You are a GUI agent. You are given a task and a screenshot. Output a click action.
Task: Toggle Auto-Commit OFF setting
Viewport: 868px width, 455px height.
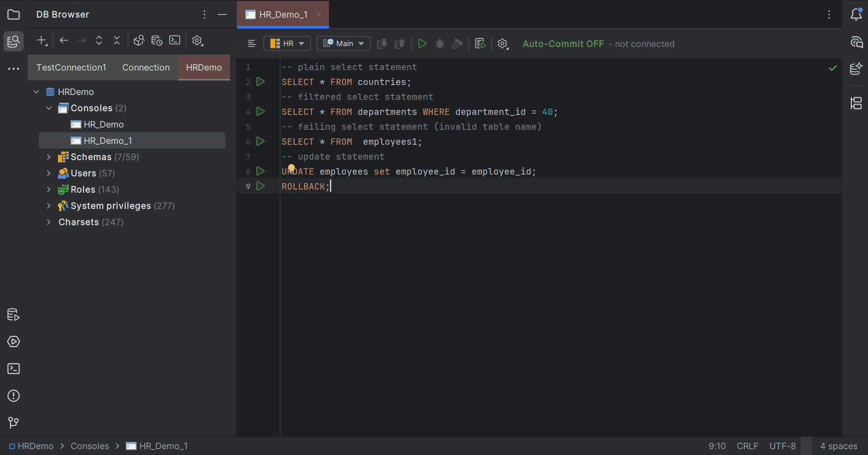pos(563,43)
